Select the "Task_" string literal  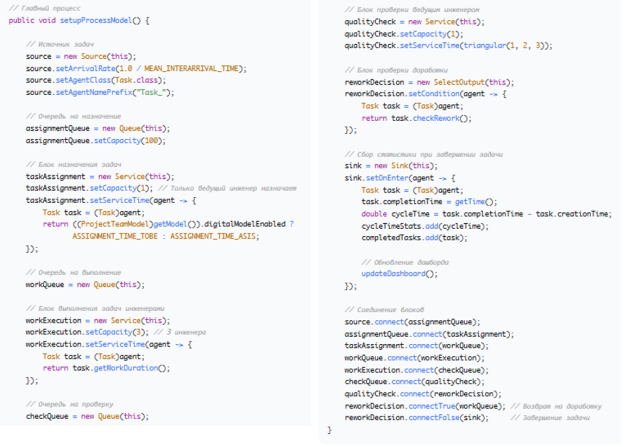pyautogui.click(x=156, y=92)
